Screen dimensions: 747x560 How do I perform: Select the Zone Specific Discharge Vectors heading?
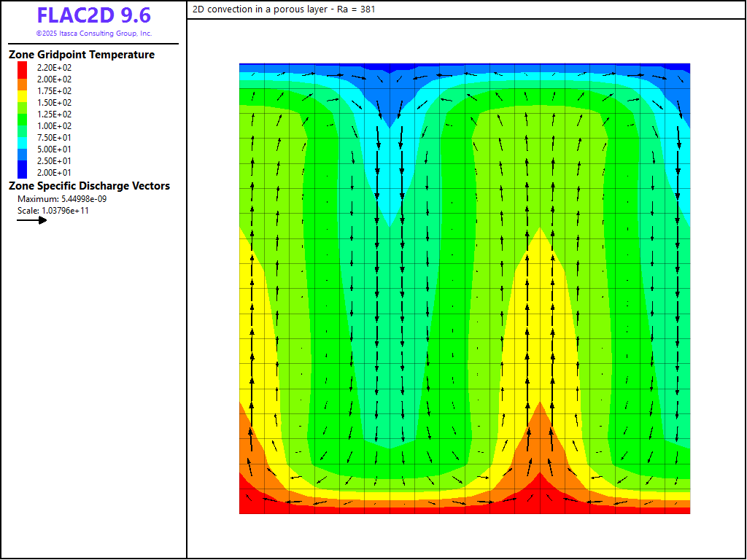[x=89, y=186]
